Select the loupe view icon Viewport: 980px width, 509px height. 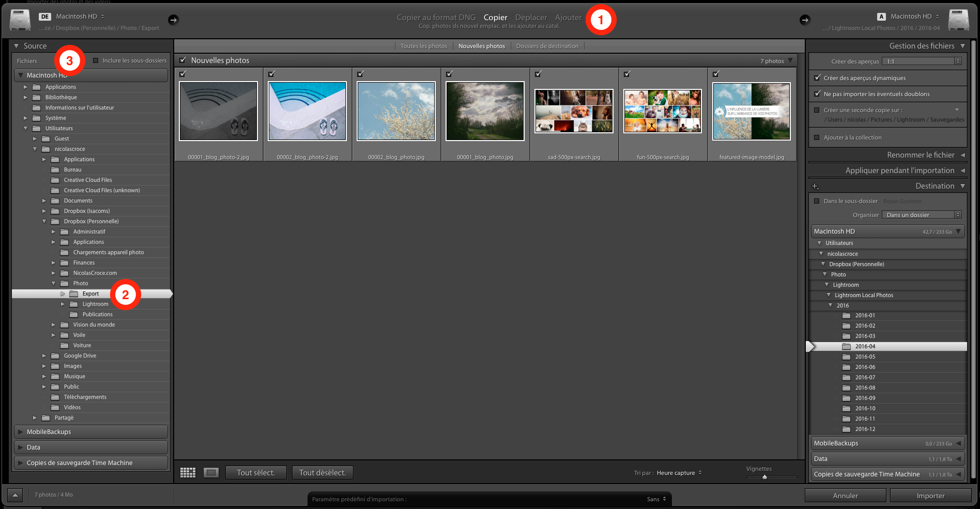tap(211, 472)
